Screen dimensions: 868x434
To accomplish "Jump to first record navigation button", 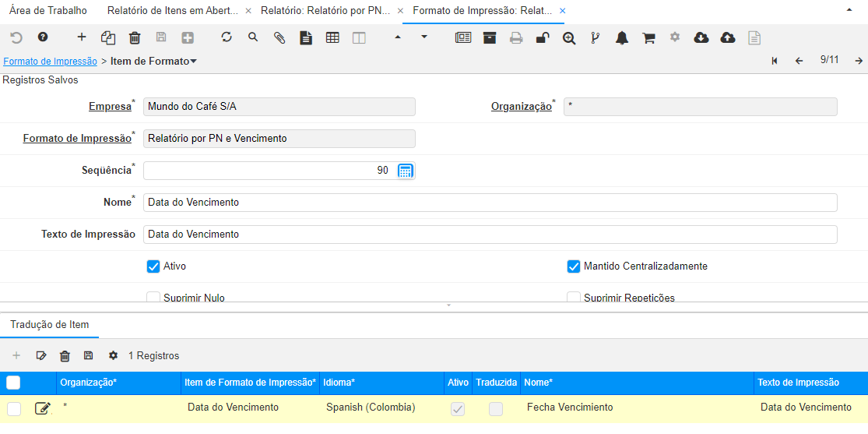I will coord(775,61).
